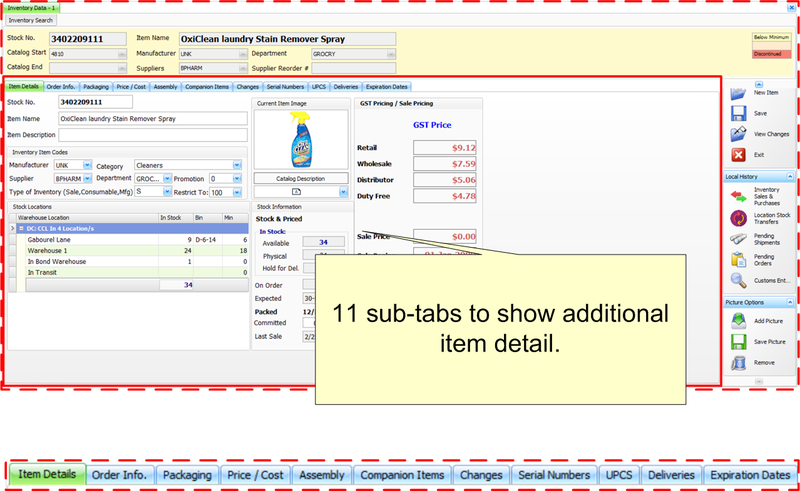Click the Distributor price field $5.06
Viewport: 800px width, 491px height.
coord(445,180)
